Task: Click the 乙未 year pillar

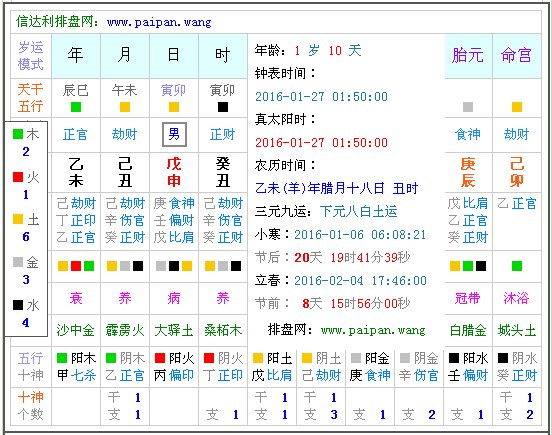Action: 76,172
